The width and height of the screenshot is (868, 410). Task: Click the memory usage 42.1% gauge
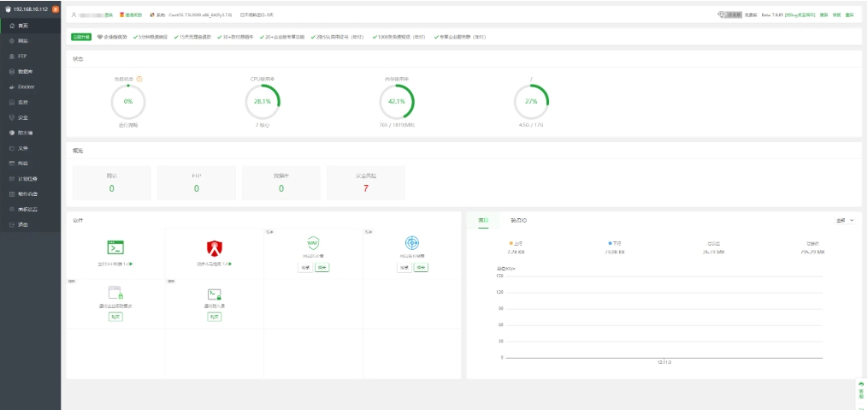396,101
